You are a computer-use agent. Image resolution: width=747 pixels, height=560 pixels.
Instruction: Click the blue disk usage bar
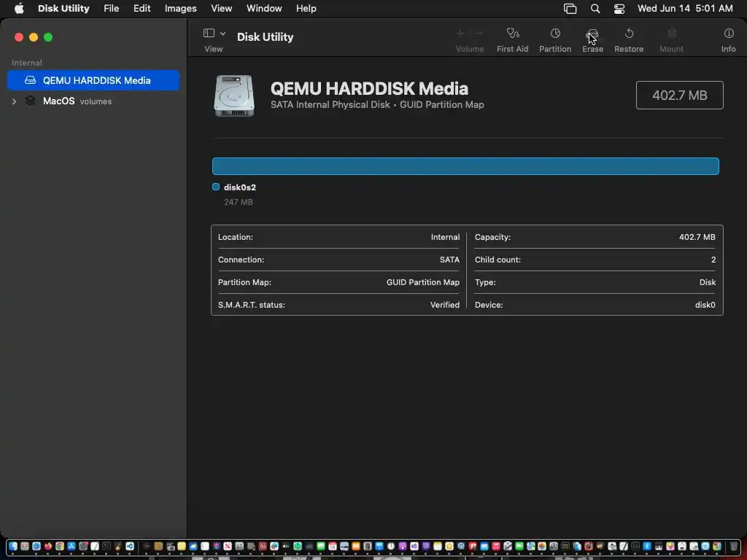tap(465, 166)
